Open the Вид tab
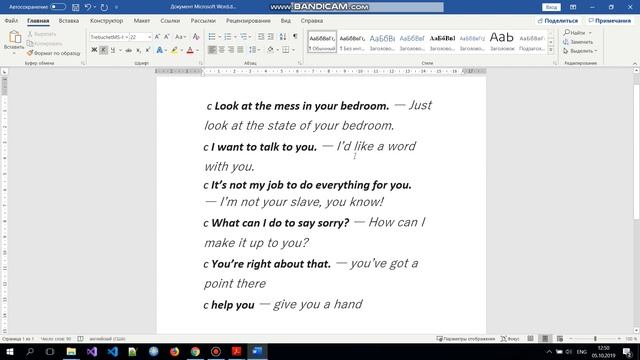Image resolution: width=640 pixels, height=360 pixels. [x=286, y=20]
